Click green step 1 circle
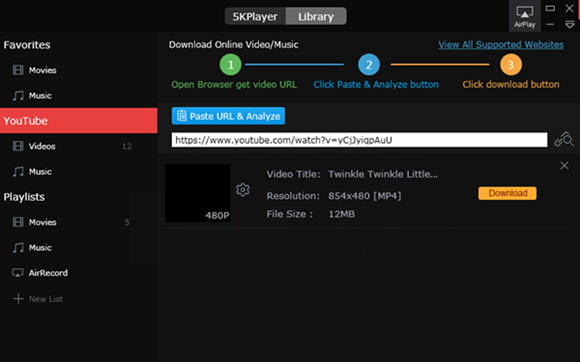580x362 pixels. [x=230, y=64]
